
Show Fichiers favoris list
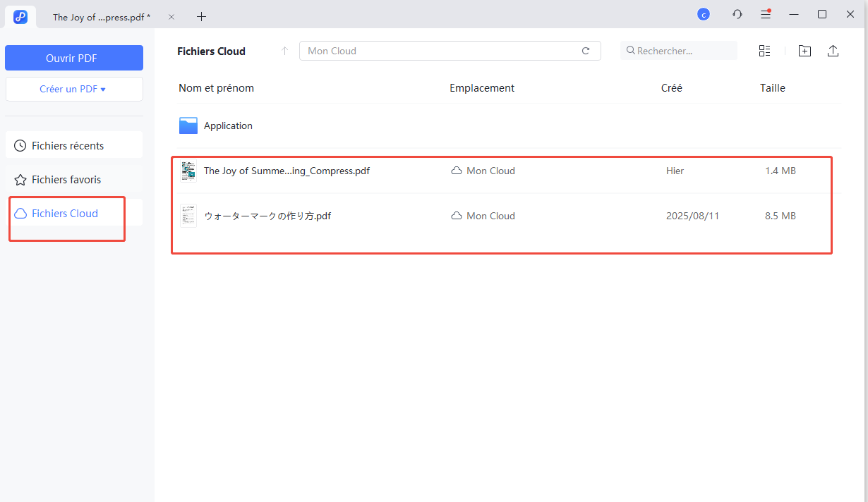pos(67,179)
